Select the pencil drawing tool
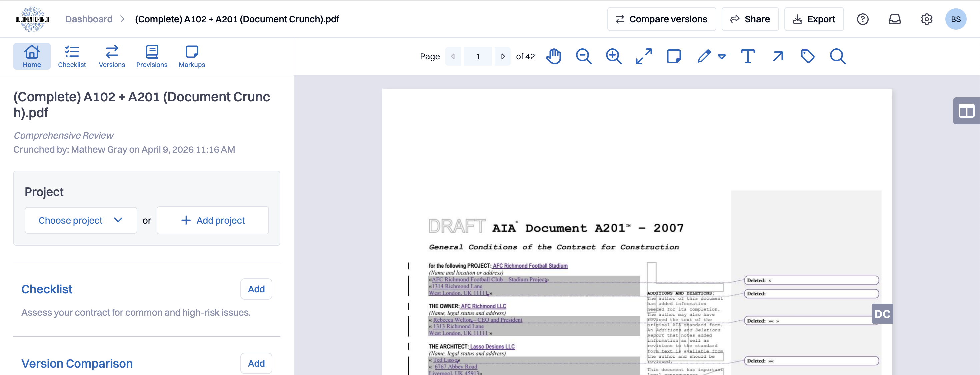 (x=704, y=56)
